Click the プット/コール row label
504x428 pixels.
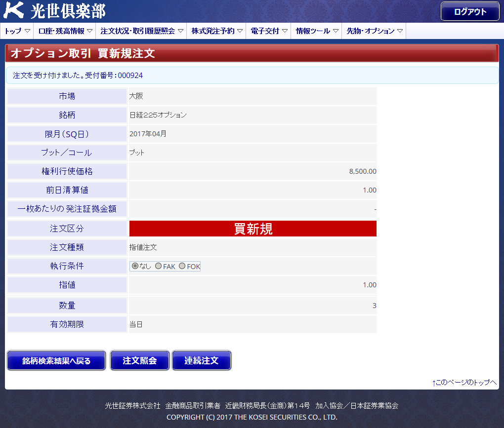(x=67, y=153)
